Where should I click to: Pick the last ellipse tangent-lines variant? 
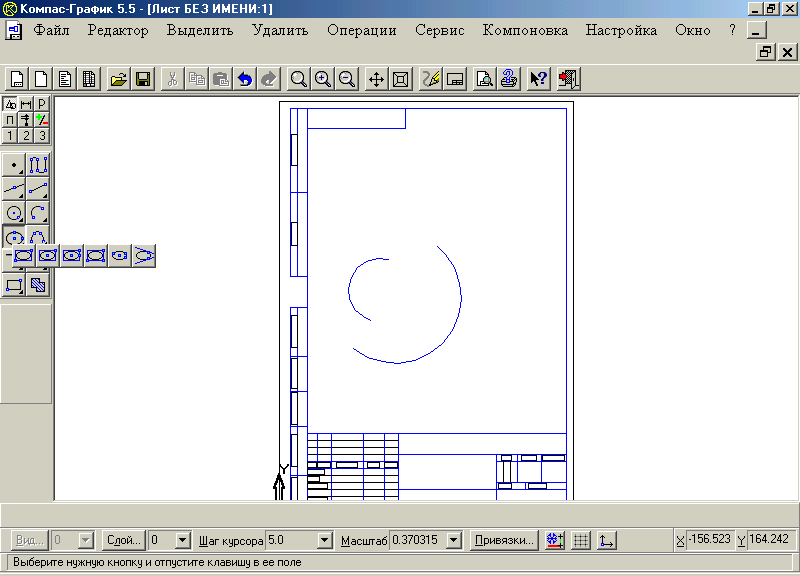(144, 256)
